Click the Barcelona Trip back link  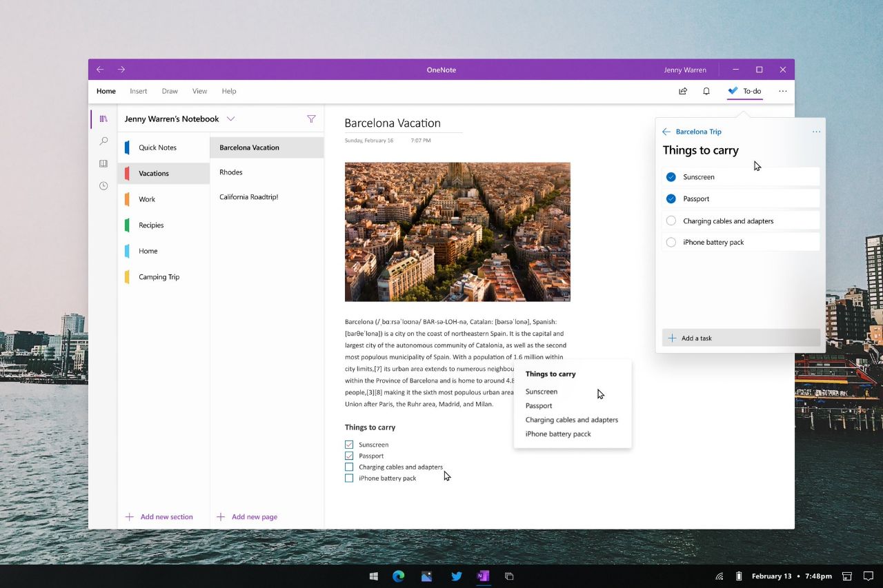tap(698, 132)
